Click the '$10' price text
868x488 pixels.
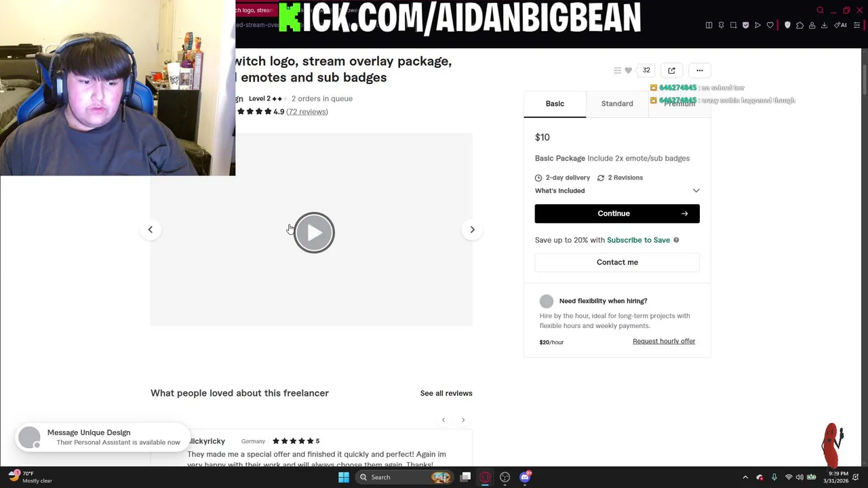click(x=542, y=138)
